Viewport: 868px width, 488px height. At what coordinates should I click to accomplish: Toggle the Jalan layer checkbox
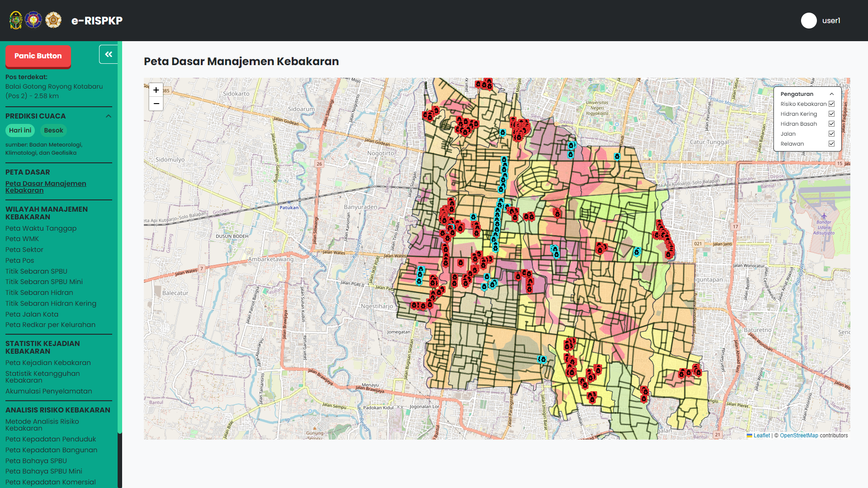click(831, 134)
